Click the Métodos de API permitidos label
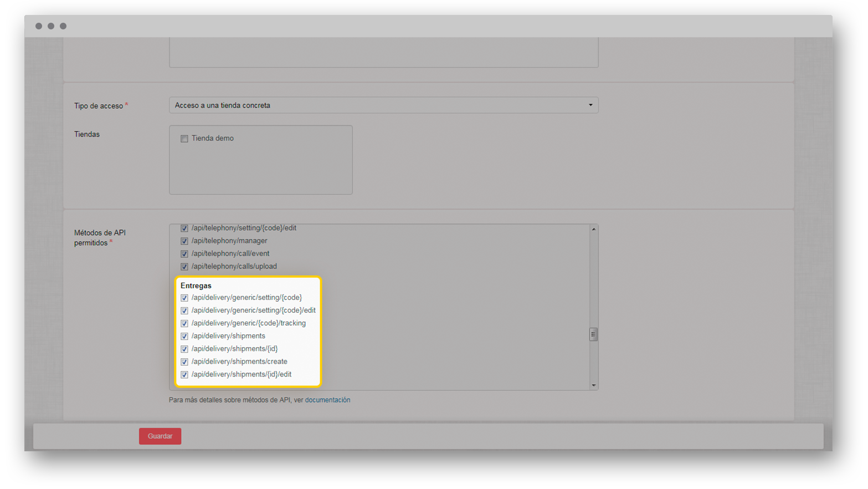The image size is (868, 489). point(100,238)
